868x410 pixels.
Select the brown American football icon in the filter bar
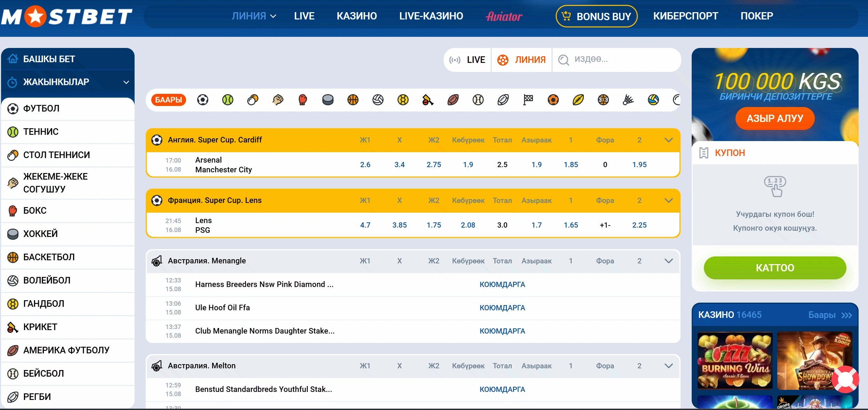453,100
